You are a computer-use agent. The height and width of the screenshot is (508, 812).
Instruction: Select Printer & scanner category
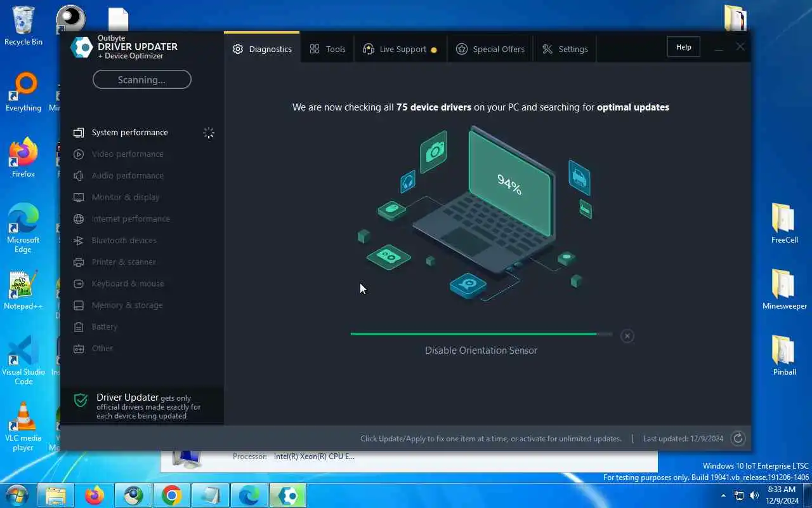pos(143,262)
